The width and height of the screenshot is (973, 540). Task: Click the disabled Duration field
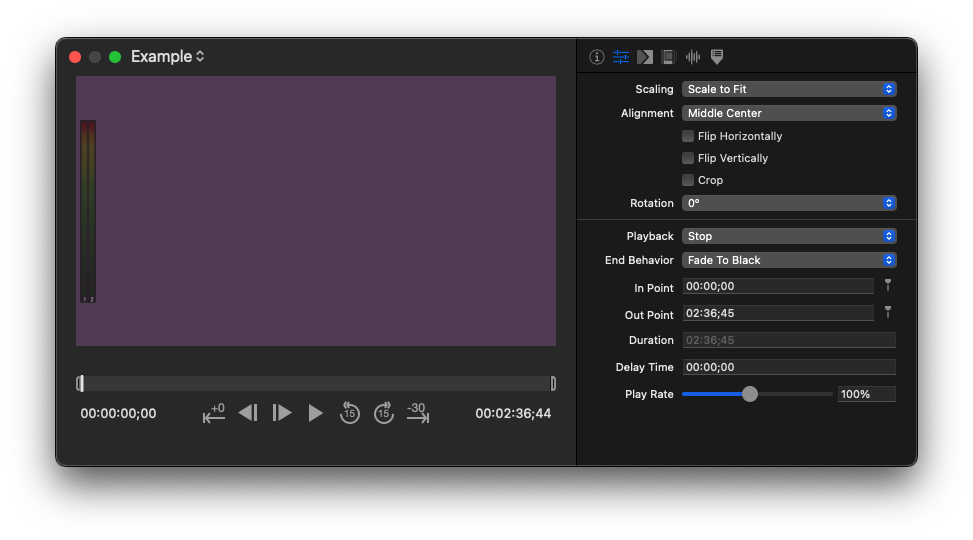[x=789, y=340]
